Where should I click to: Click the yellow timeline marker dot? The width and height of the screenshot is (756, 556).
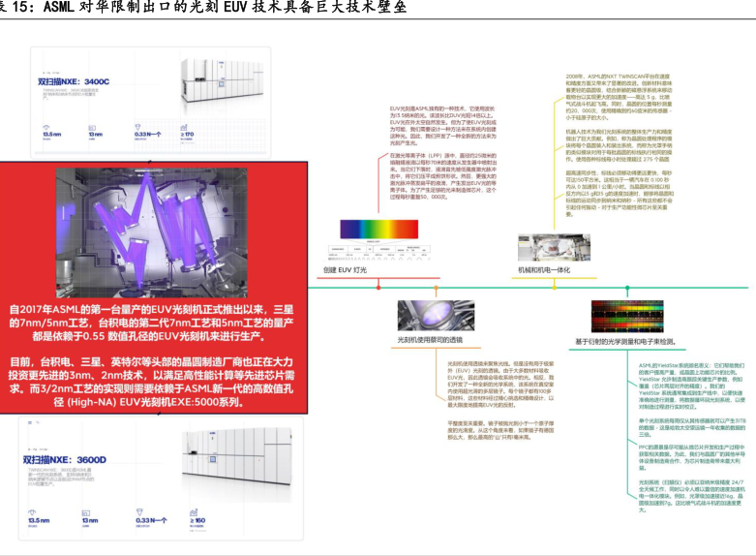pos(554,288)
